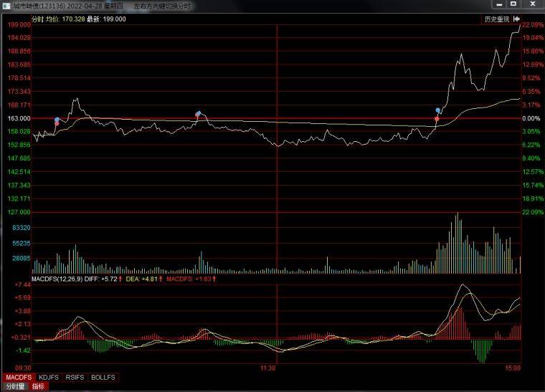Click the -1.42 MACD axis label
The image size is (545, 392).
coord(23,350)
